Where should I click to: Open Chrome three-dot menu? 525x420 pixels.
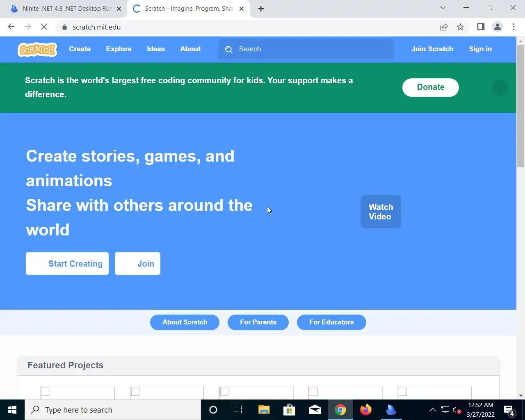pos(514,27)
